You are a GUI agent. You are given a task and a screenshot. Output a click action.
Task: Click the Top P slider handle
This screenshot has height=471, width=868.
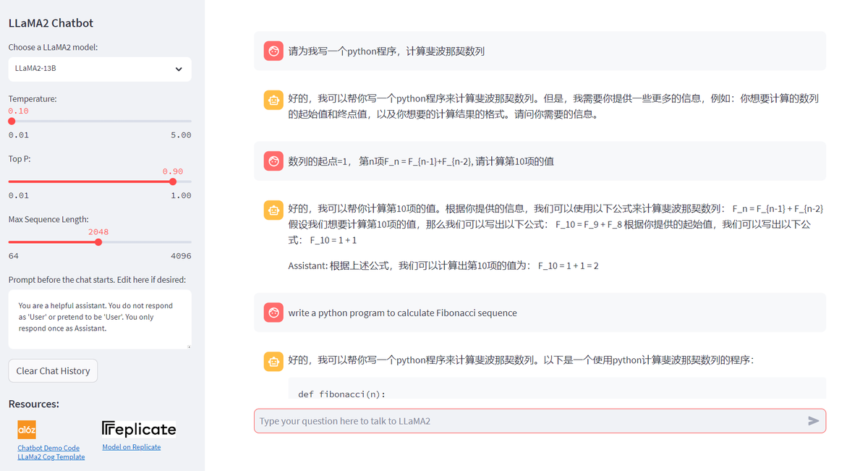point(173,182)
